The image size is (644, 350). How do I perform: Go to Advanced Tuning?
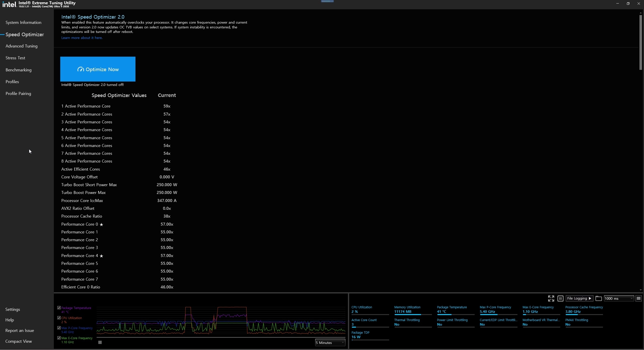pyautogui.click(x=21, y=46)
